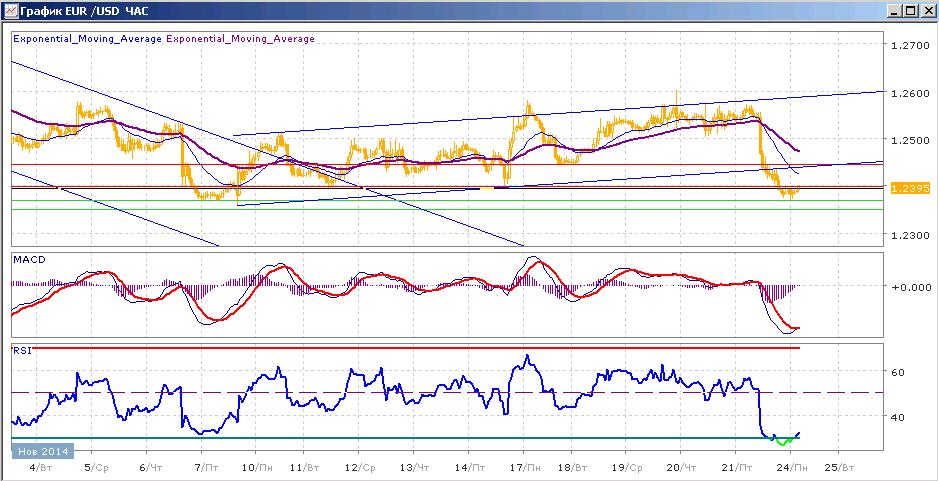The image size is (939, 481).
Task: Click the RSI indicator label
Action: click(21, 350)
